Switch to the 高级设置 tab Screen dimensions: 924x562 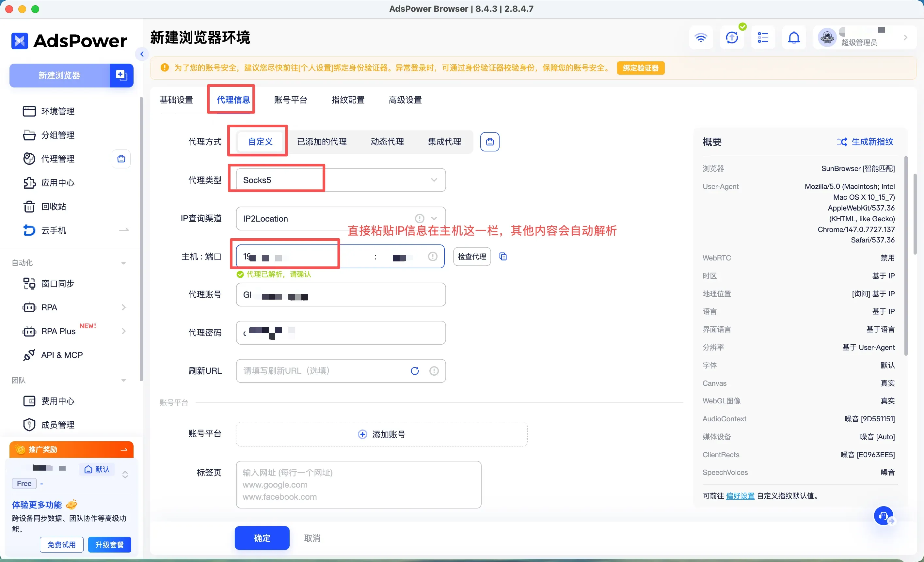(x=405, y=100)
